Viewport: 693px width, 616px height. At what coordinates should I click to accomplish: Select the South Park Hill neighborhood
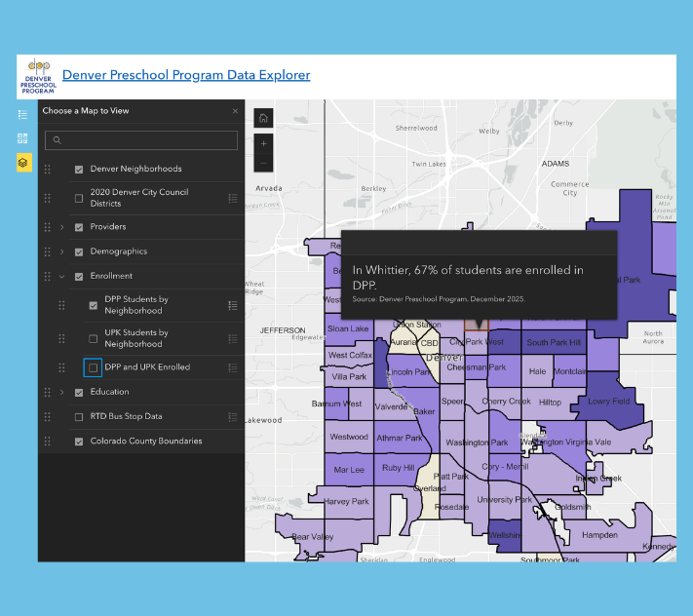coord(554,342)
